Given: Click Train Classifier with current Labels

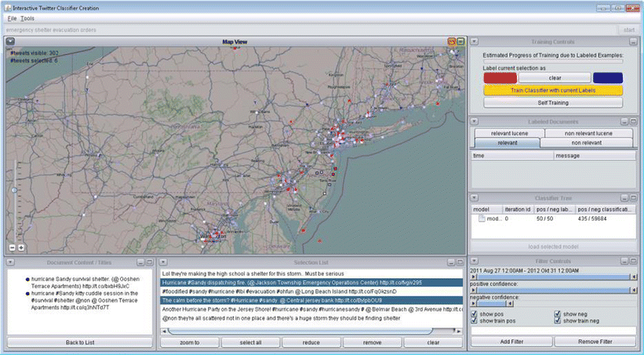Looking at the screenshot, I should [553, 90].
